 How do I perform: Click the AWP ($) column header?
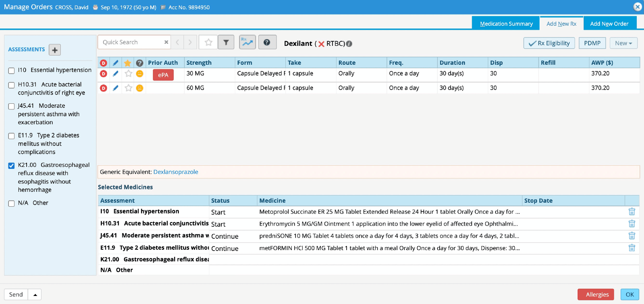pos(615,63)
